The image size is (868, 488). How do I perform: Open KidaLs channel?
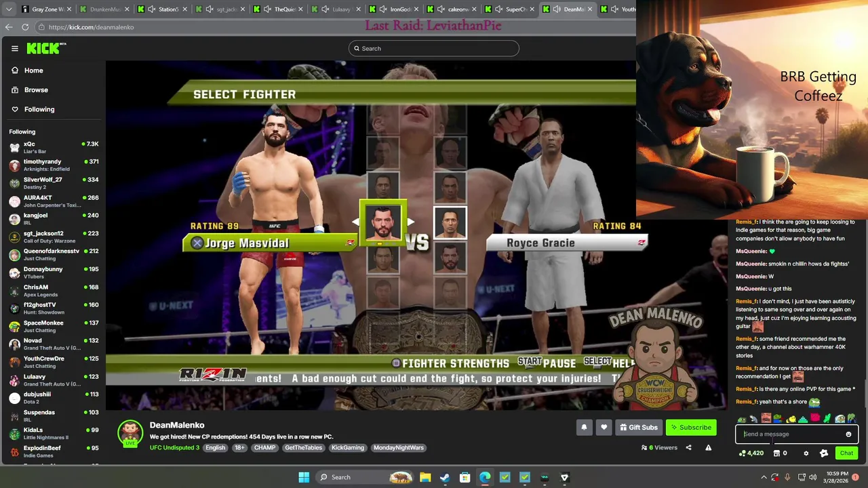pyautogui.click(x=53, y=433)
